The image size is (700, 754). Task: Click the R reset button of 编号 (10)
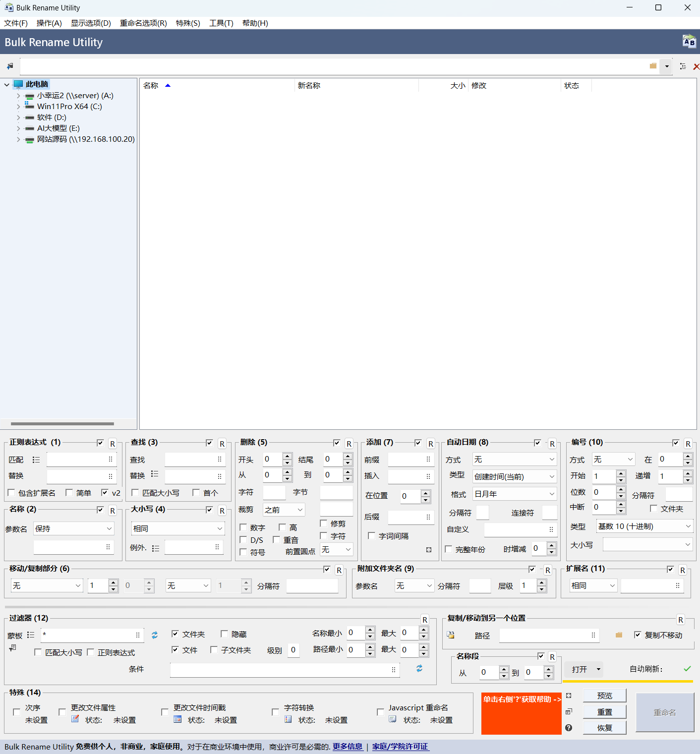coord(688,444)
